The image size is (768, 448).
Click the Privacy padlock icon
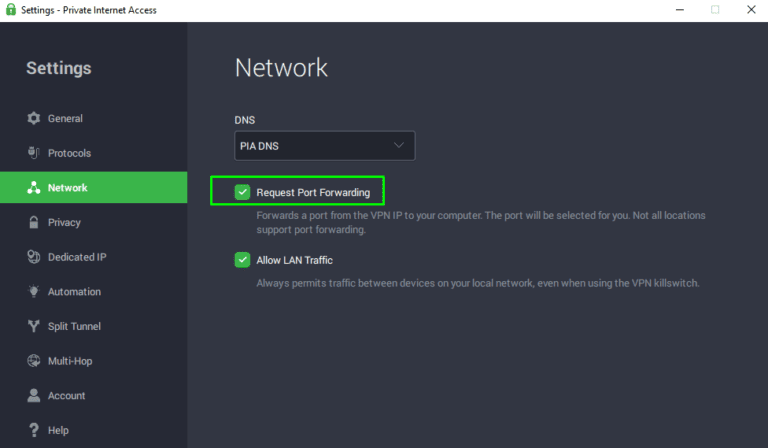(33, 223)
